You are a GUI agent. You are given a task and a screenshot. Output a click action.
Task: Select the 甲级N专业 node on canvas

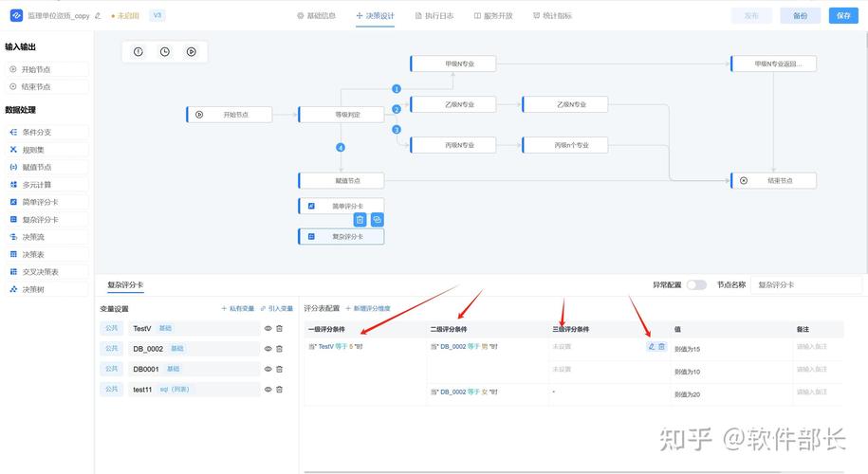(x=453, y=64)
